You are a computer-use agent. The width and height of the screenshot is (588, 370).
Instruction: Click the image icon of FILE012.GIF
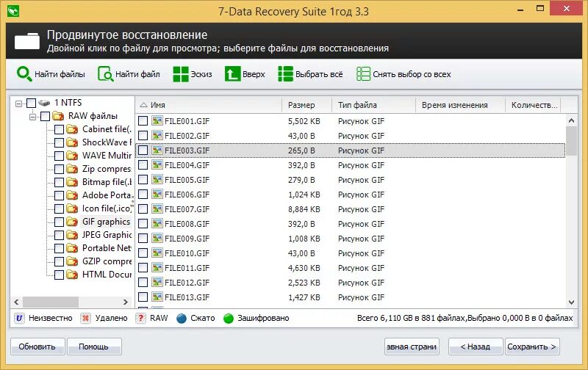point(157,282)
